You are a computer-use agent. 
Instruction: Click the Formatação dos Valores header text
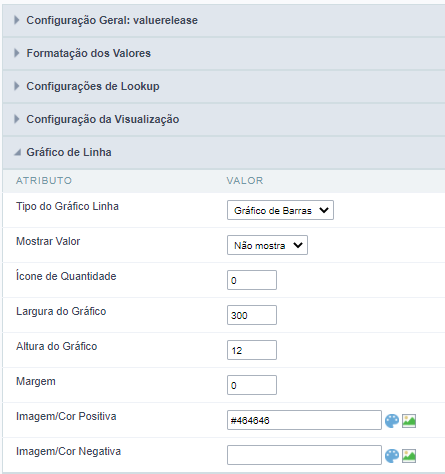coord(89,53)
